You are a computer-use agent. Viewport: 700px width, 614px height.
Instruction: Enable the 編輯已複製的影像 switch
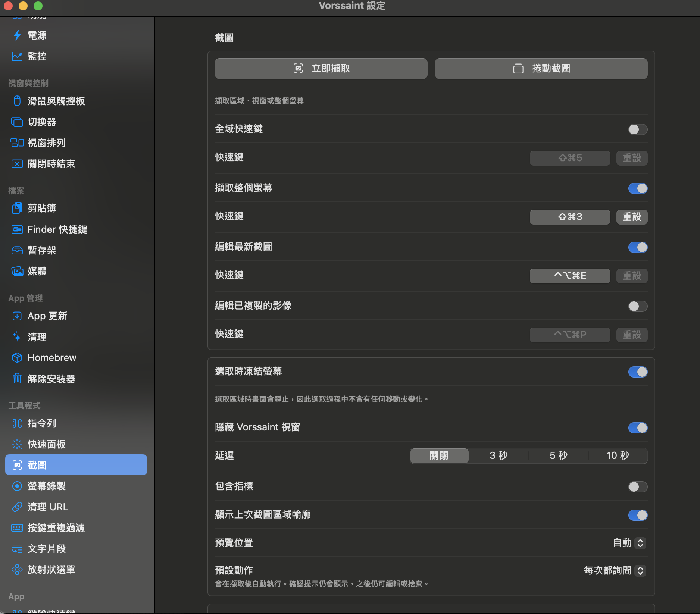(638, 306)
